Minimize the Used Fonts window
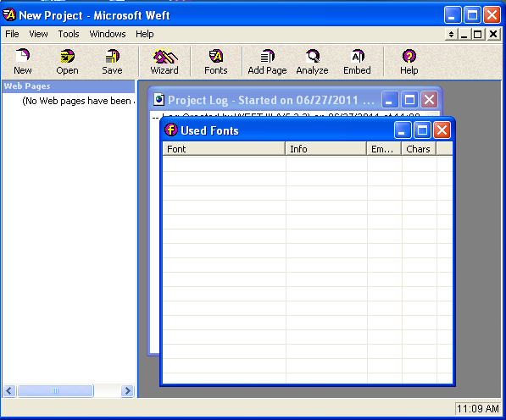Viewport: 506px width, 420px height. click(403, 130)
